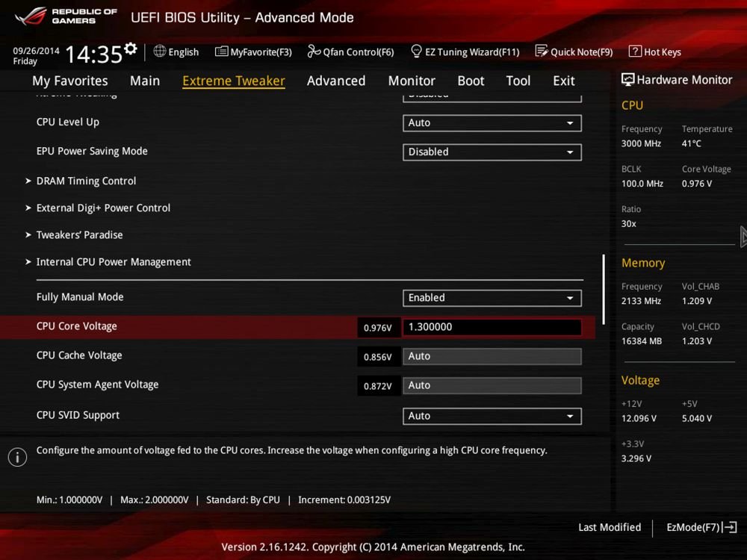This screenshot has width=747, height=560.
Task: Select the Exit tab
Action: tap(563, 81)
